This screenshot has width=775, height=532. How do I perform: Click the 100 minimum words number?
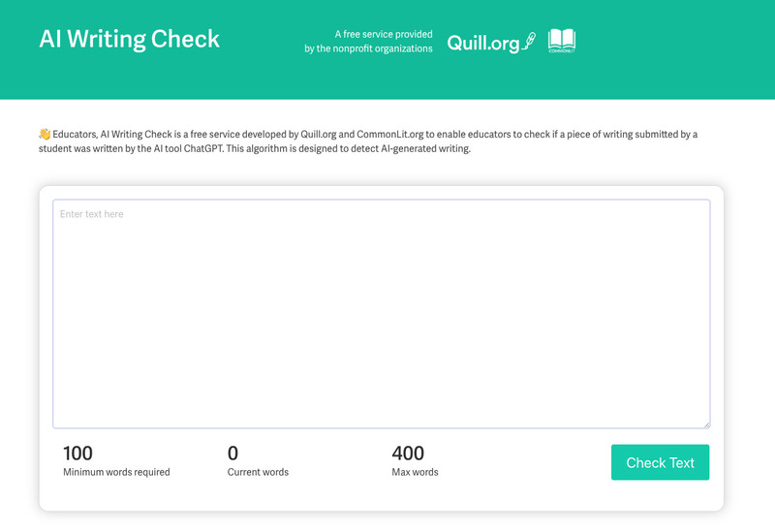click(77, 453)
